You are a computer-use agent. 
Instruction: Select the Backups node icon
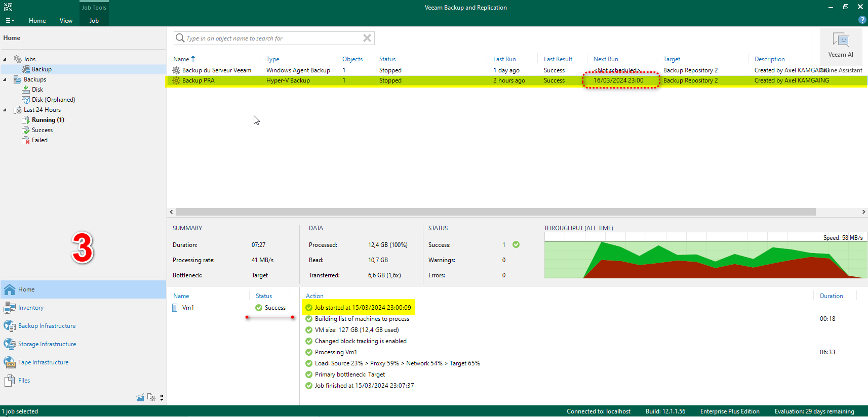click(18, 79)
